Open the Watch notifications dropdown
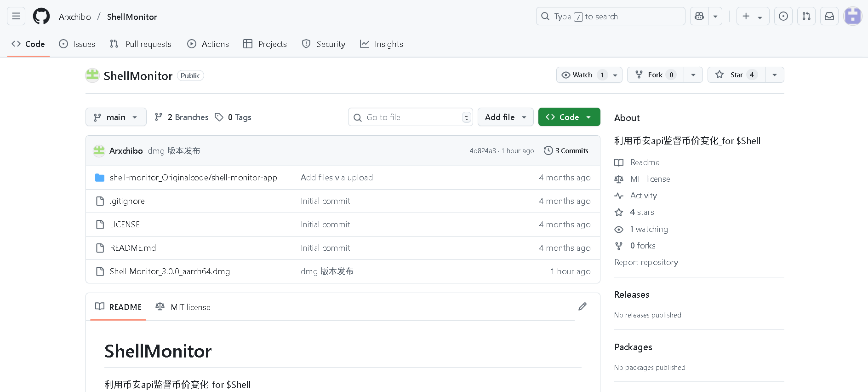The width and height of the screenshot is (868, 392). [589, 75]
